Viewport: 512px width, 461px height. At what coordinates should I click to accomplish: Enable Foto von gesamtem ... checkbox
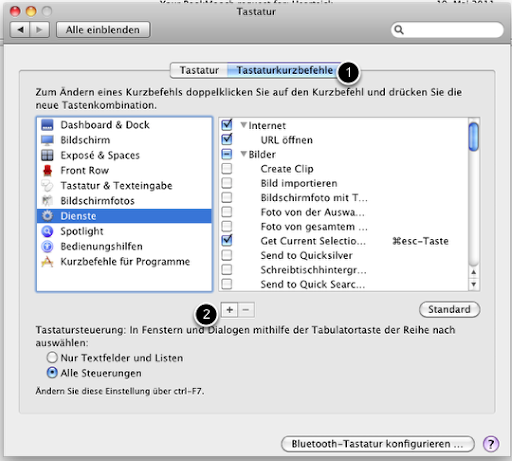click(227, 226)
